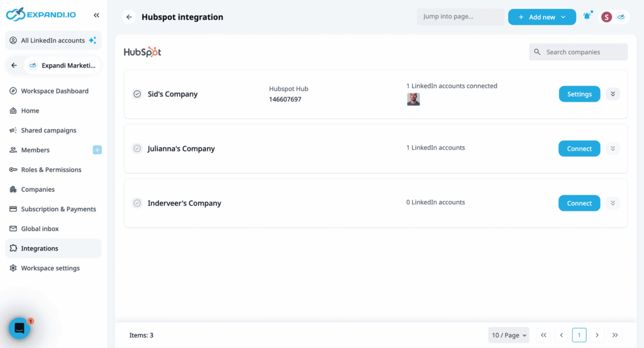Connect Inderveer's Company
The height and width of the screenshot is (348, 644).
(x=579, y=203)
